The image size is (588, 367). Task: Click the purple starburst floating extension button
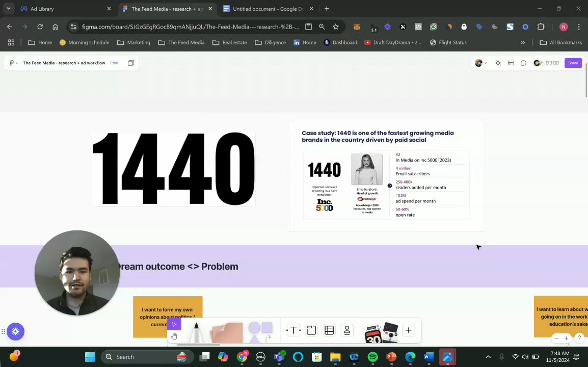(x=15, y=331)
